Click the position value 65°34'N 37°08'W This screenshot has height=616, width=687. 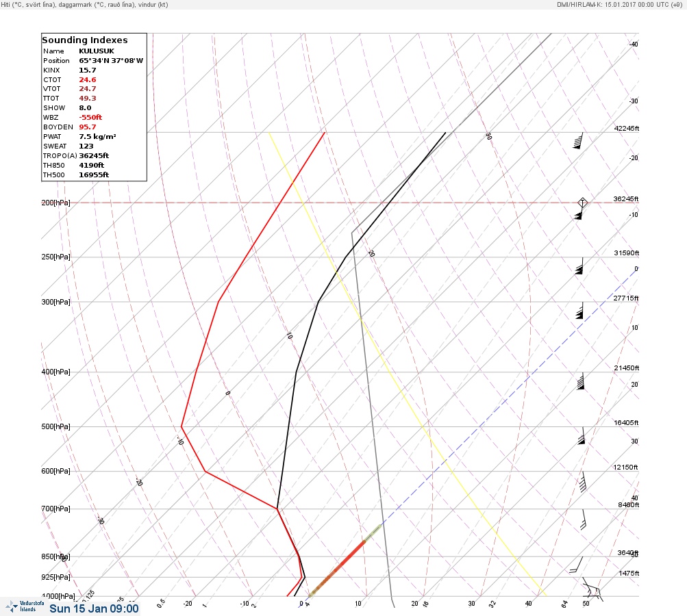(111, 60)
